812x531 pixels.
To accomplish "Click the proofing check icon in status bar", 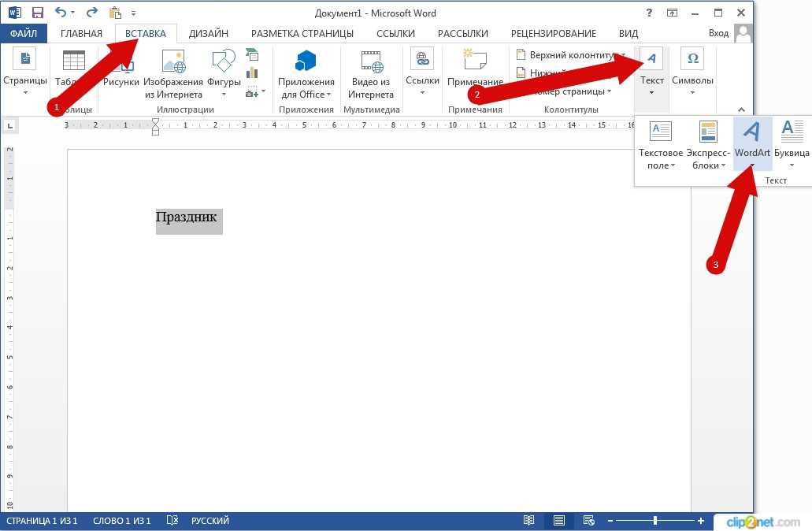I will pyautogui.click(x=172, y=521).
